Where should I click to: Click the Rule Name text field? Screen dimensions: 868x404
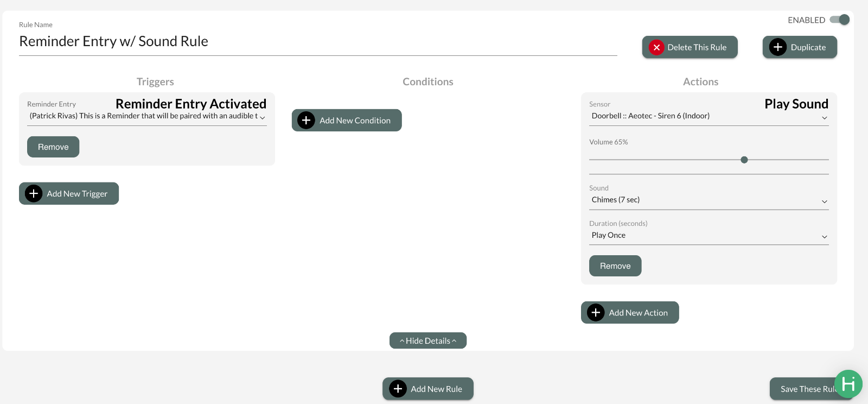click(317, 42)
